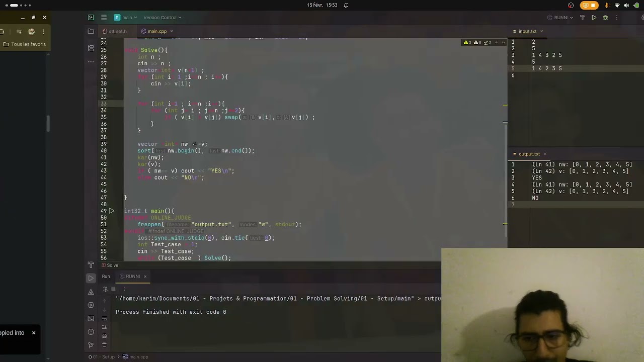Select the input.txt editor tab
Viewport: 644px width, 362px height.
click(x=527, y=31)
